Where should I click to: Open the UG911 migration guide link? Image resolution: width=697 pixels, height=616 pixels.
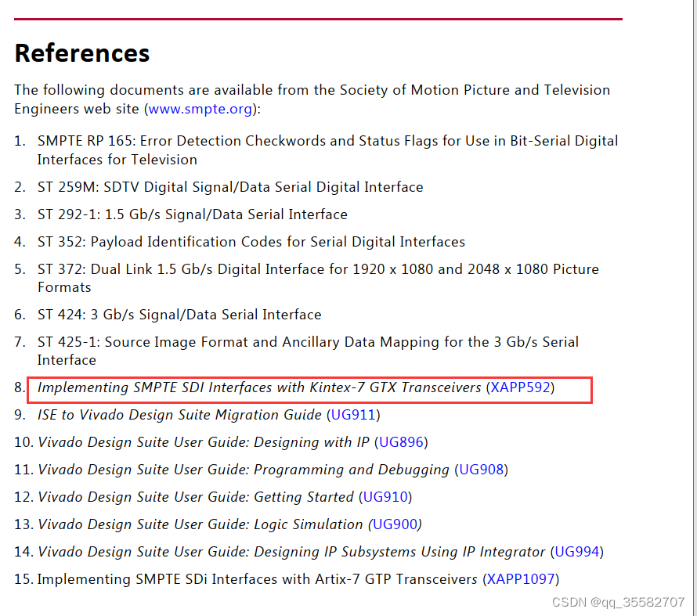click(x=353, y=415)
